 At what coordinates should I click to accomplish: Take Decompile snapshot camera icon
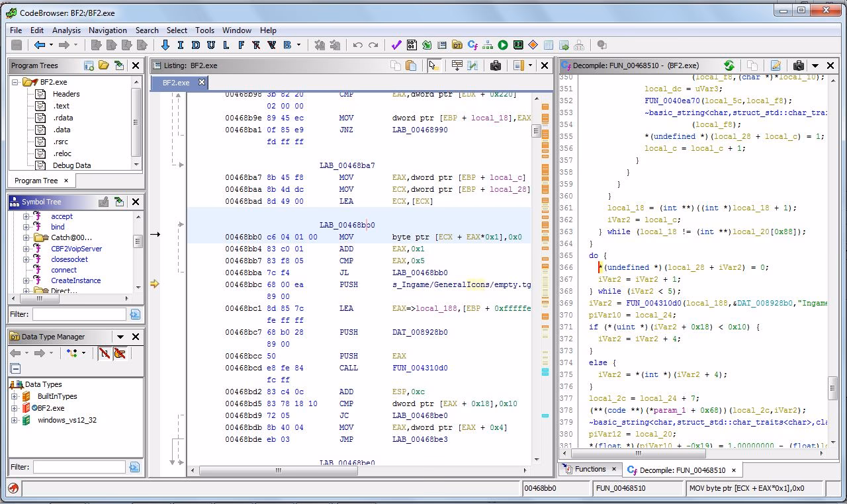tap(799, 65)
